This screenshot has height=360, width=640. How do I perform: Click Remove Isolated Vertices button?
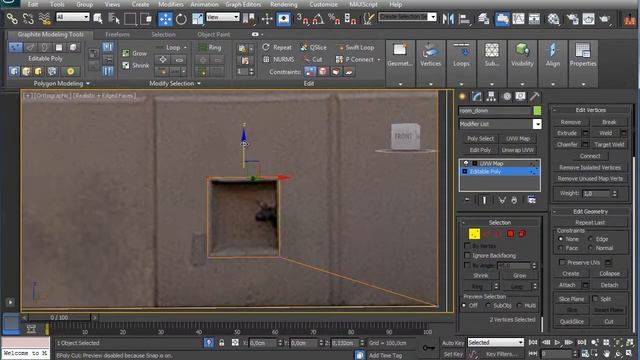(x=590, y=167)
